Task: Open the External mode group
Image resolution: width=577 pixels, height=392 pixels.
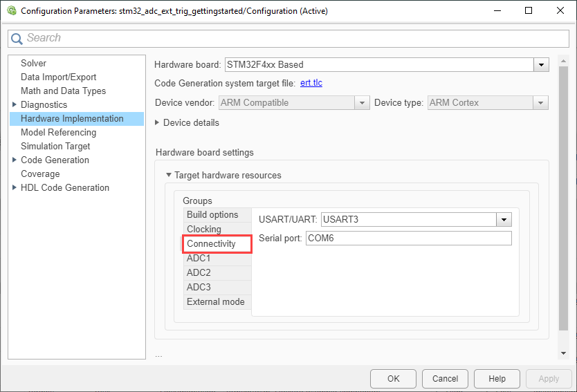Action: 215,302
